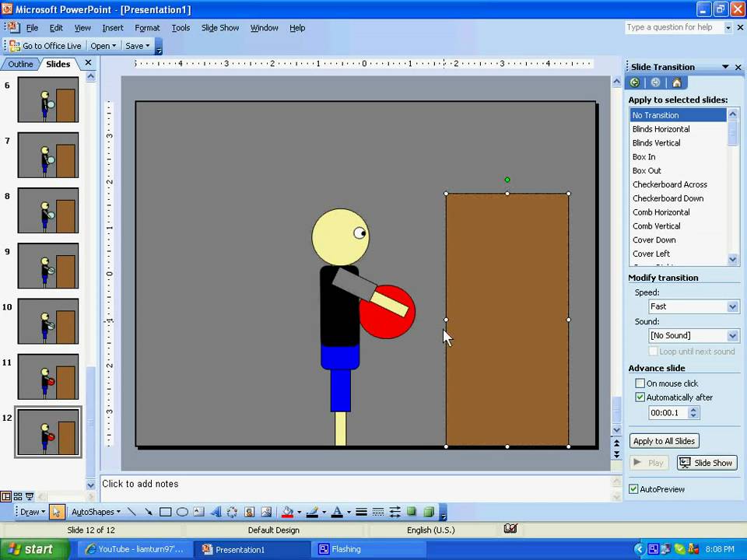Viewport: 747px width, 560px height.
Task: Insert a picture using the Drawing toolbar
Action: 267,512
